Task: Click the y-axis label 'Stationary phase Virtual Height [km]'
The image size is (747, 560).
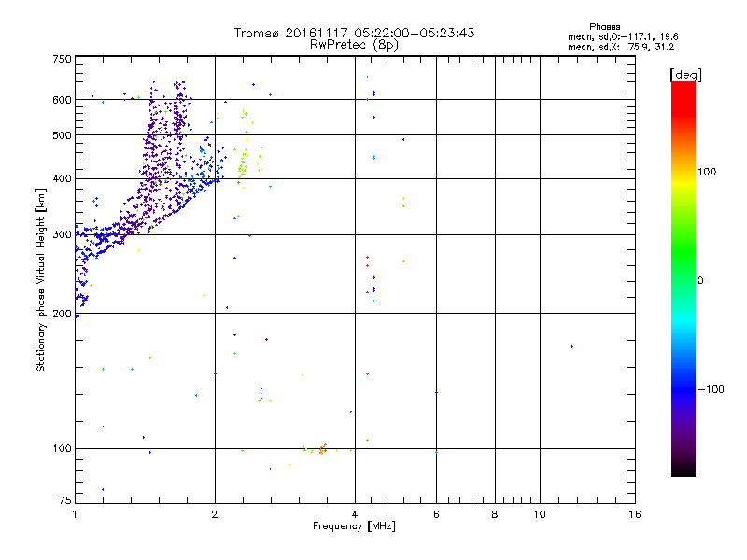Action: click(41, 280)
